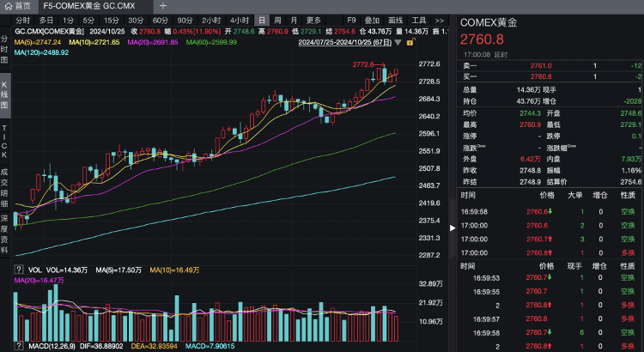Click the 叠加 overlay button
Screen dimensions: 644x352
click(x=372, y=20)
